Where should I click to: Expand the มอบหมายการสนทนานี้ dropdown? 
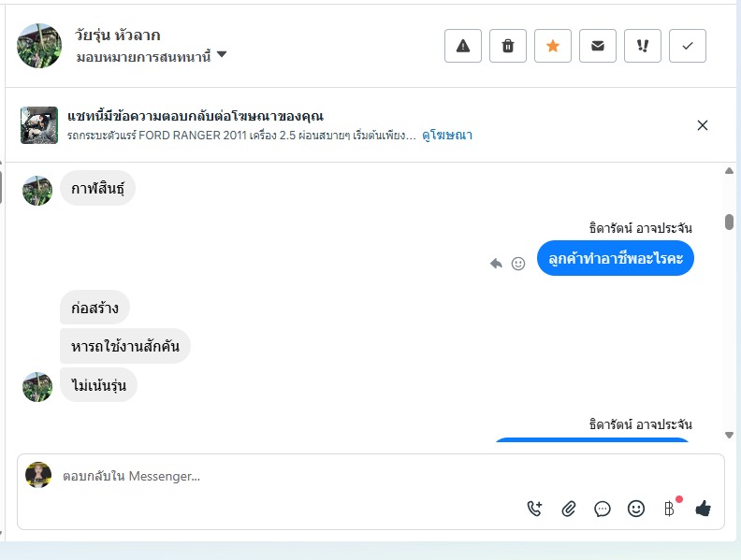click(x=222, y=54)
